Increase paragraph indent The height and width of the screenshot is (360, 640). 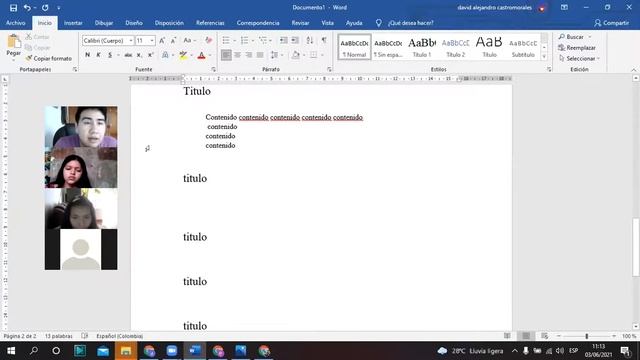click(x=295, y=40)
